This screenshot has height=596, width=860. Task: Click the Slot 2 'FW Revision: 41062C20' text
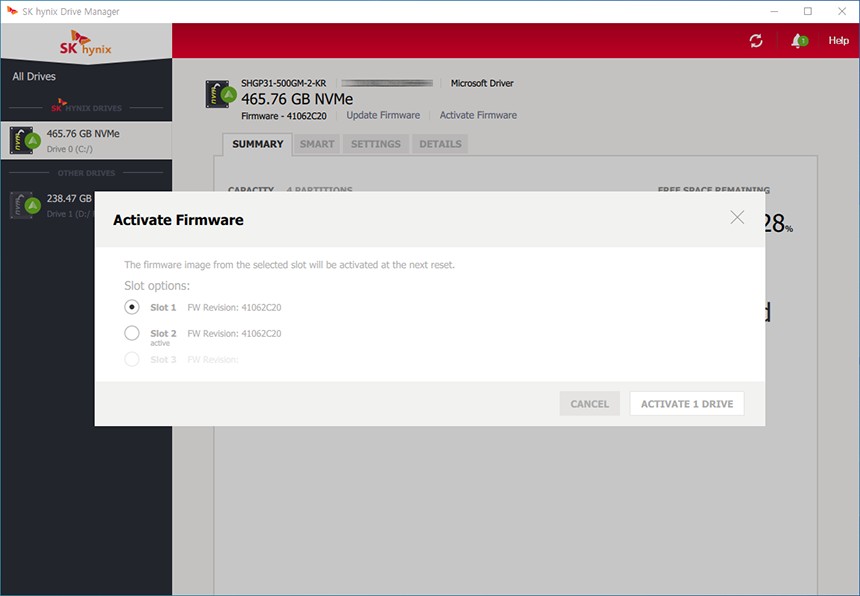234,333
